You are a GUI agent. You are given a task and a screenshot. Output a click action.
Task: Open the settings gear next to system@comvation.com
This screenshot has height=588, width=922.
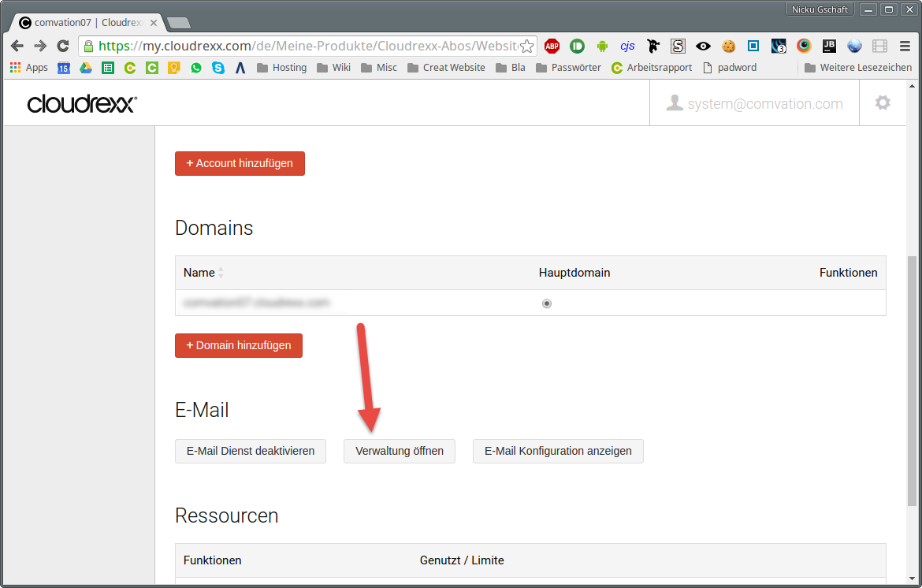coord(883,102)
